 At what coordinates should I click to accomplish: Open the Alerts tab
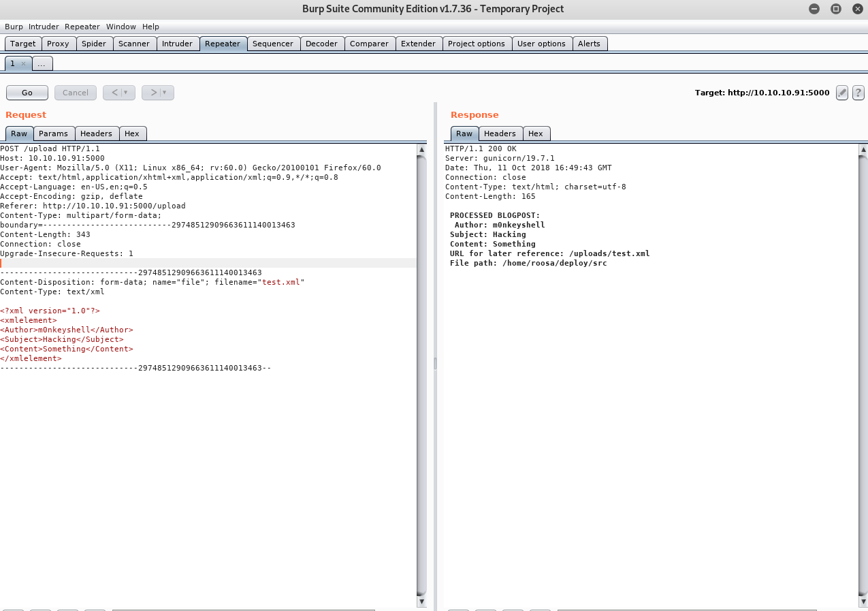589,44
